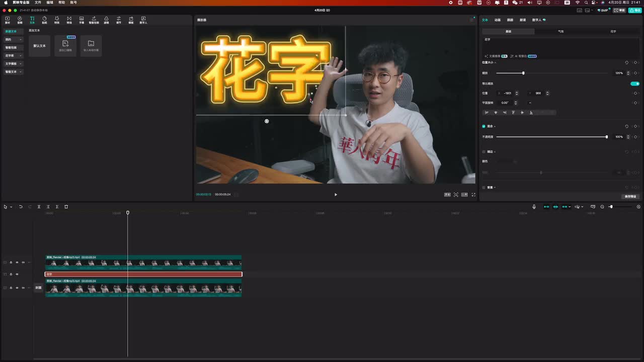Click the 不透明度 opacity slider handle
The width and height of the screenshot is (644, 362).
606,137
